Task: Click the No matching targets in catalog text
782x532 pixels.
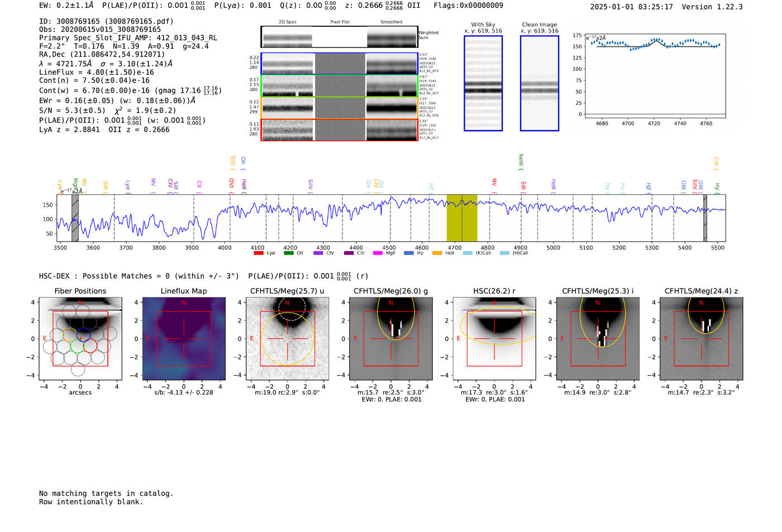Action: click(106, 493)
